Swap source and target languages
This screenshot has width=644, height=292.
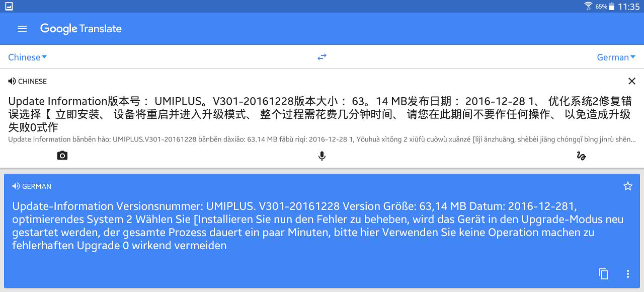(x=322, y=57)
